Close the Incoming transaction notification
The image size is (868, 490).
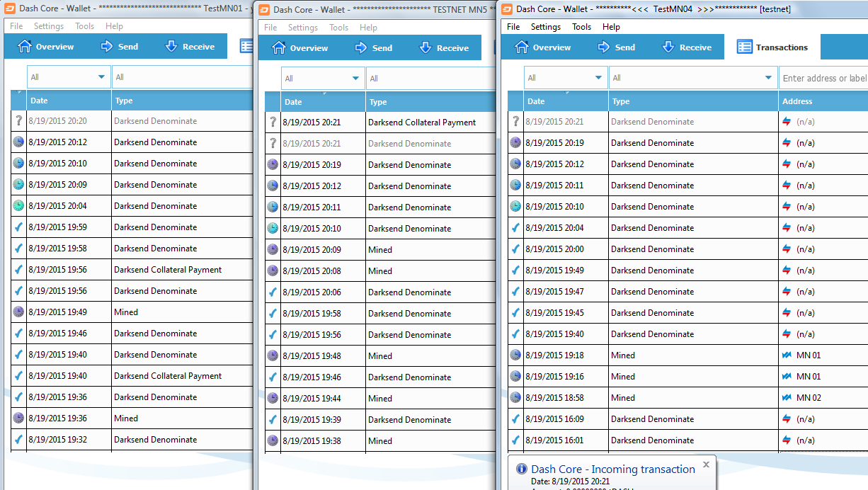pos(706,465)
